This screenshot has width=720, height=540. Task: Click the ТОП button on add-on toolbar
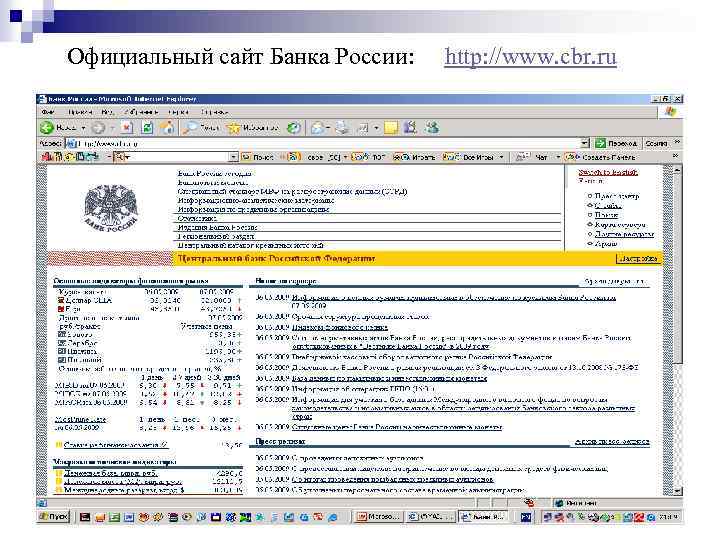(369, 157)
